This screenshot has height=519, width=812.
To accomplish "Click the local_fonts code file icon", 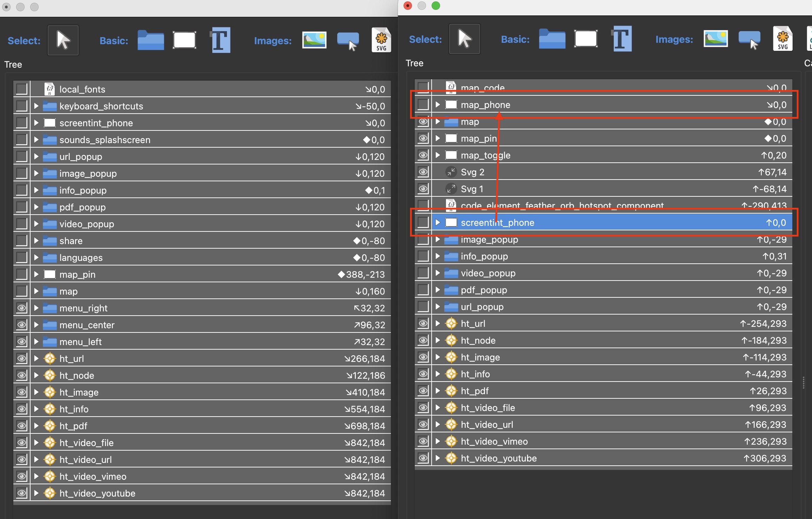I will (x=49, y=89).
